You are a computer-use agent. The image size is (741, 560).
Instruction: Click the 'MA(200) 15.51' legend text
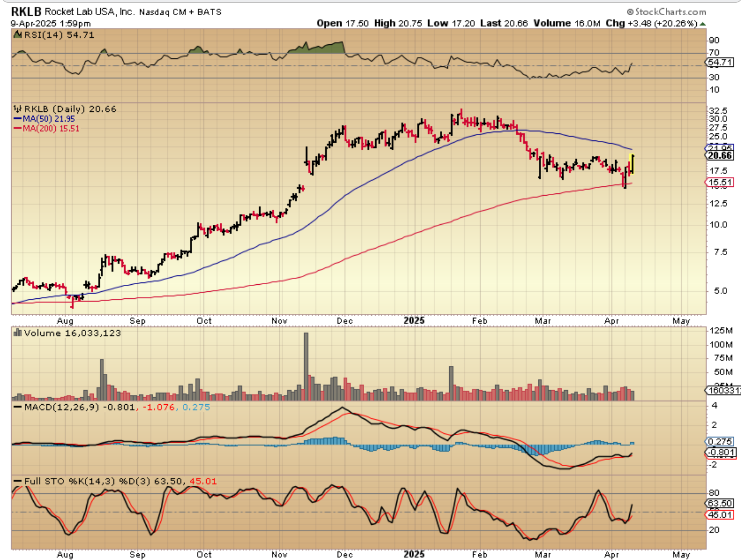coord(51,128)
